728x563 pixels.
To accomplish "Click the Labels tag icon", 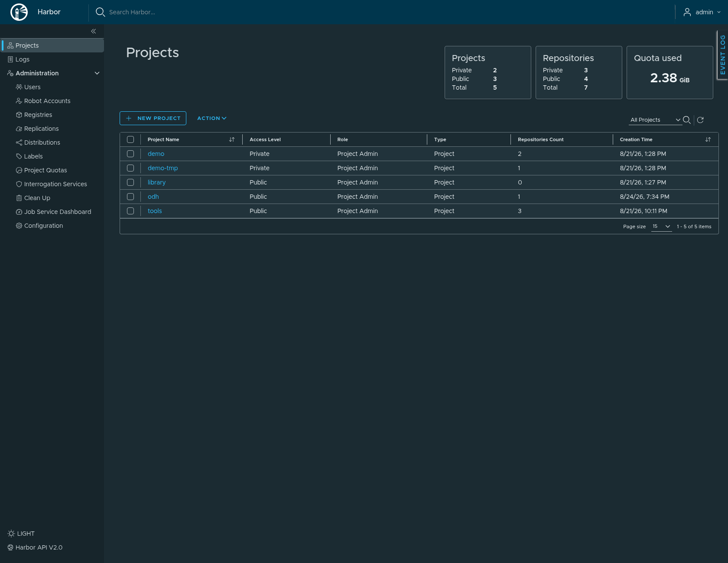I will 19,156.
